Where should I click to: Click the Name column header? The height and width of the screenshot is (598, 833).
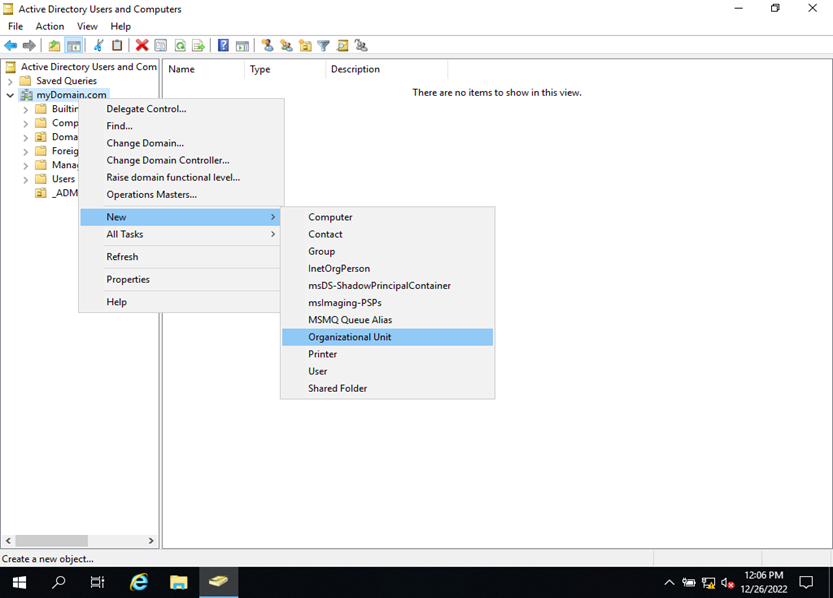[203, 69]
